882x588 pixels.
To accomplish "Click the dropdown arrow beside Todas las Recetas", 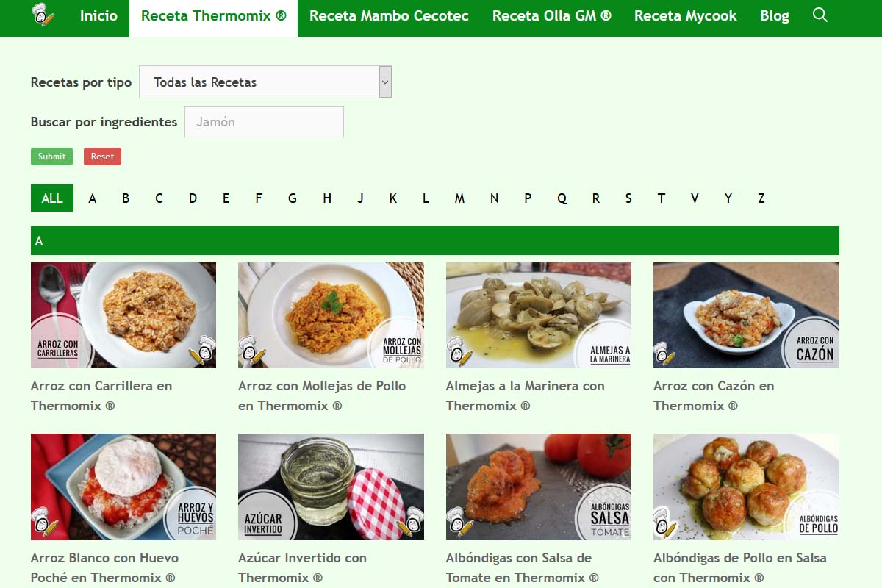I will tap(386, 82).
